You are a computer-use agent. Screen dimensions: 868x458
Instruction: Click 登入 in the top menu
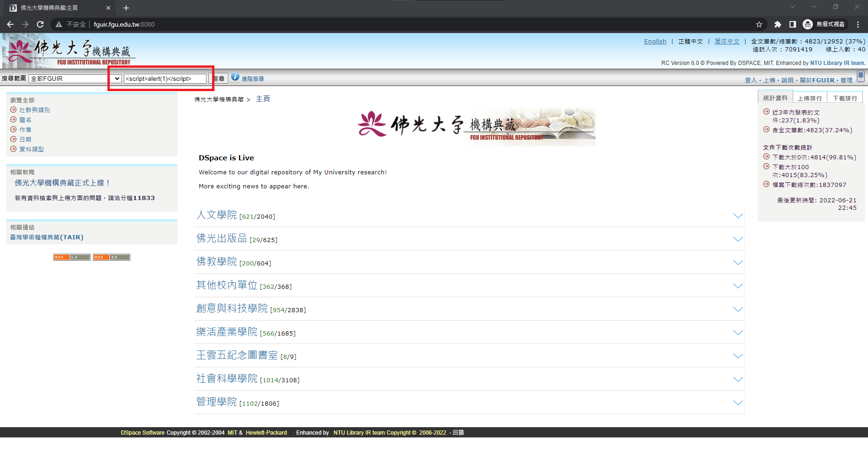pyautogui.click(x=751, y=80)
